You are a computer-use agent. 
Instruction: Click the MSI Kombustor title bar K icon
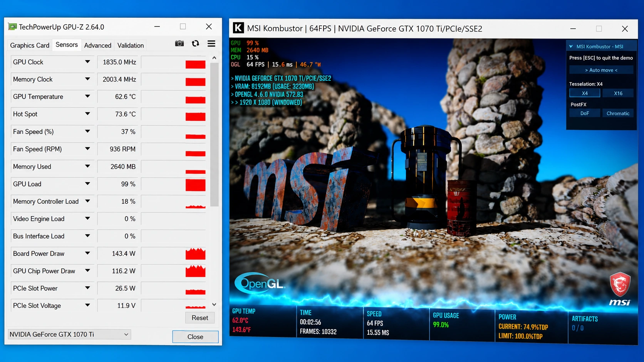pos(238,28)
